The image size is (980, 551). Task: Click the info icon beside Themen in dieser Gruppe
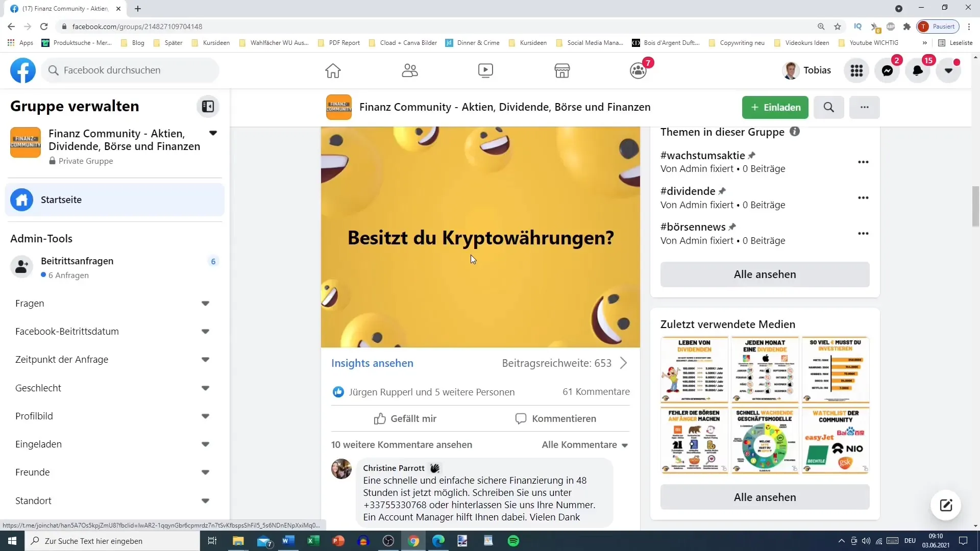coord(795,132)
